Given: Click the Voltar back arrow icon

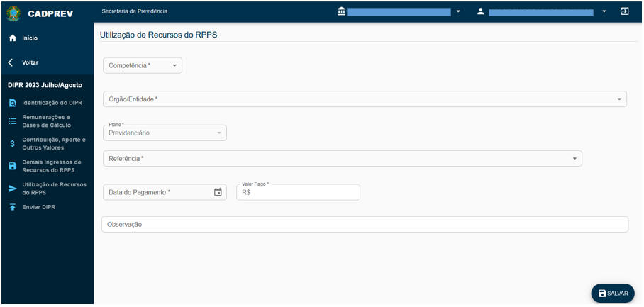Looking at the screenshot, I should pyautogui.click(x=11, y=62).
